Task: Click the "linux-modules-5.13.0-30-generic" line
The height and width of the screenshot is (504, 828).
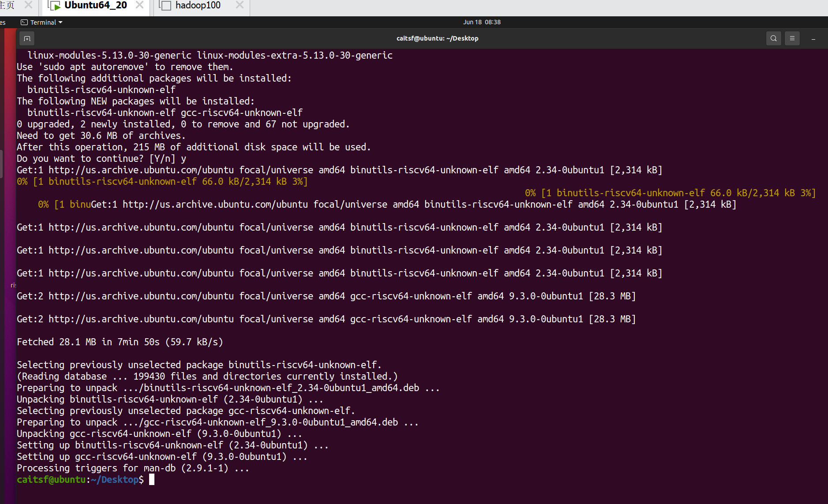Action: (x=210, y=55)
